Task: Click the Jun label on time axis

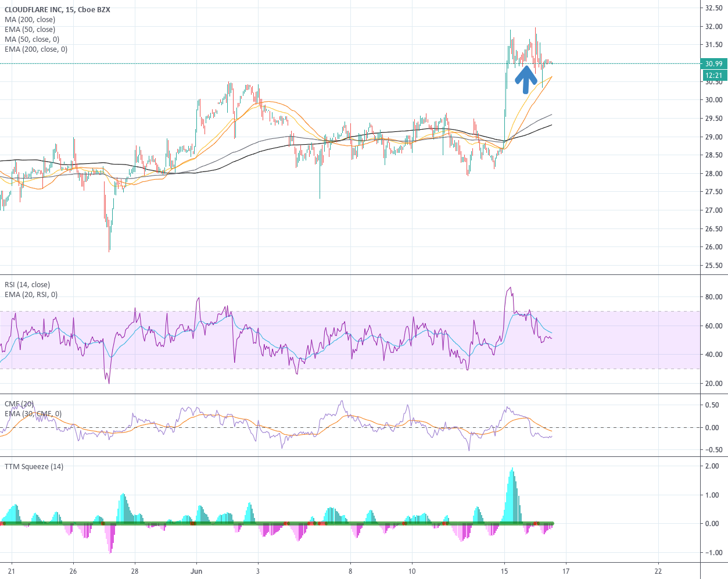Action: (196, 571)
